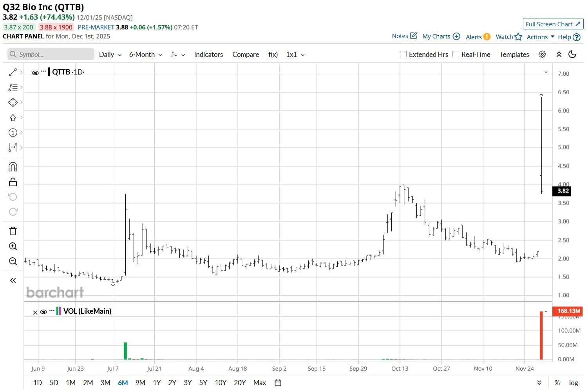The width and height of the screenshot is (588, 391).
Task: Select the numbered annotation tool
Action: tap(13, 133)
